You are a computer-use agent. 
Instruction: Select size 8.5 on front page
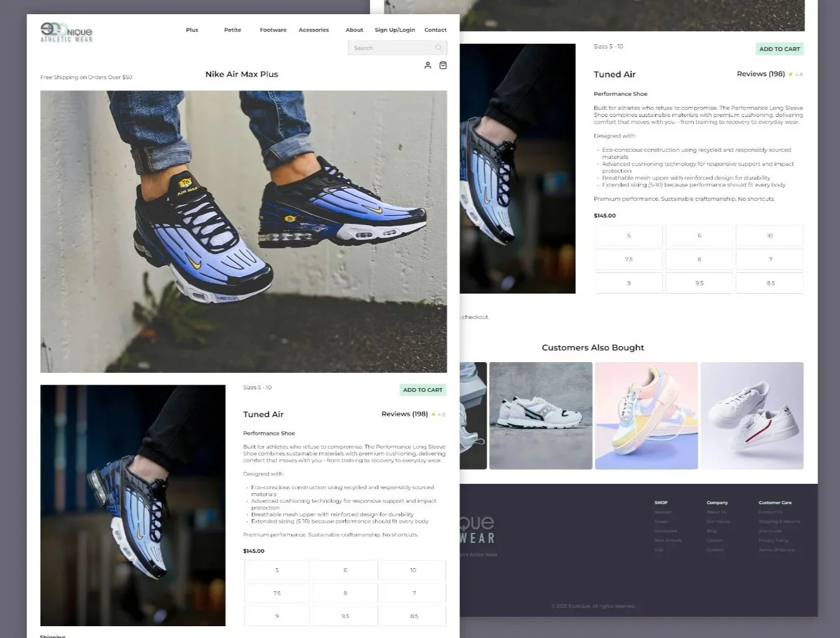click(413, 616)
